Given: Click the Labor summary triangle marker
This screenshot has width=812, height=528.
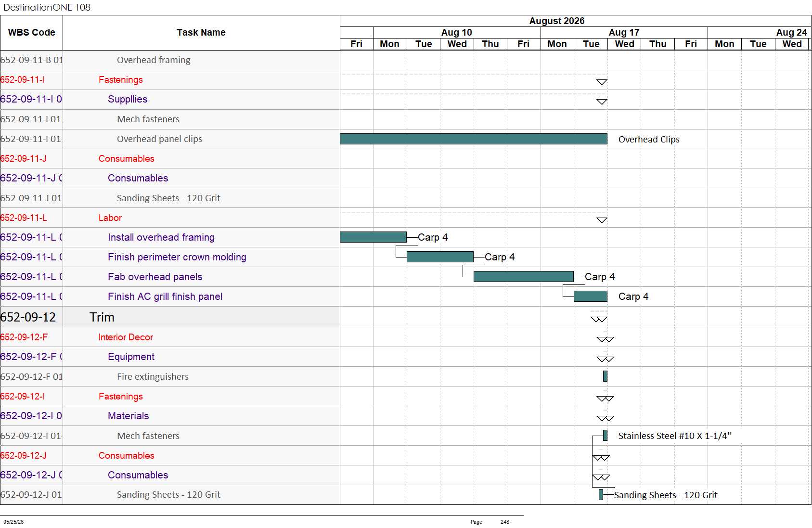Looking at the screenshot, I should [602, 220].
